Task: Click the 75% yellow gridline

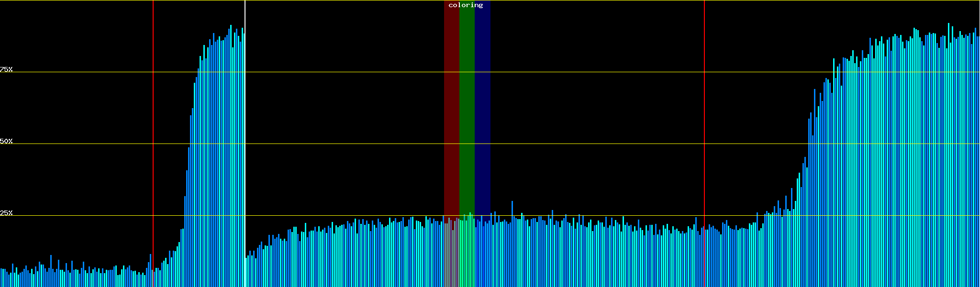Action: pyautogui.click(x=574, y=72)
